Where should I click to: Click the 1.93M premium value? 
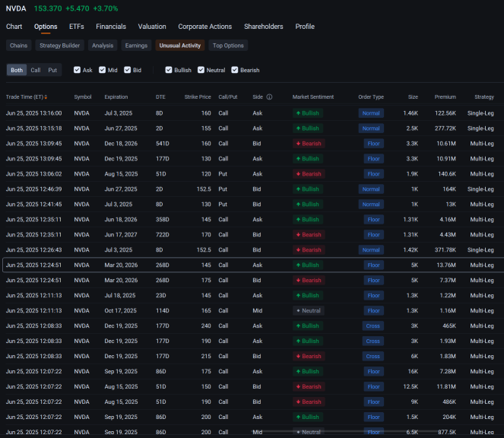point(448,341)
